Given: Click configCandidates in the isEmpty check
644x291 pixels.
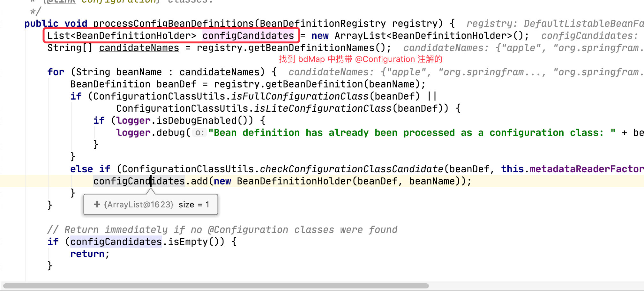Looking at the screenshot, I should point(116,242).
